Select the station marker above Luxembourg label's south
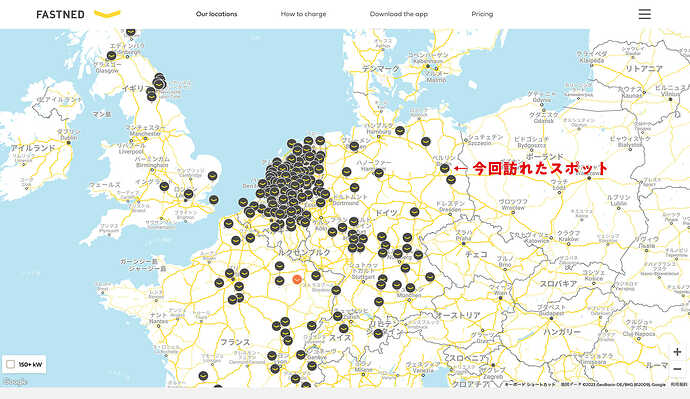The height and width of the screenshot is (399, 690). click(x=279, y=266)
